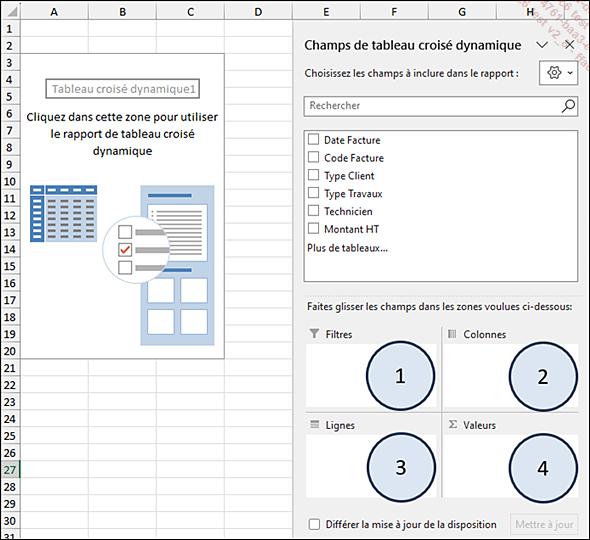Click the Lignes area icon
This screenshot has width=590, height=540.
[x=315, y=424]
